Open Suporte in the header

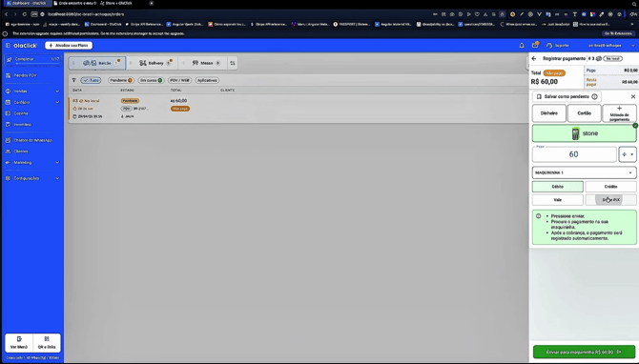pyautogui.click(x=558, y=45)
